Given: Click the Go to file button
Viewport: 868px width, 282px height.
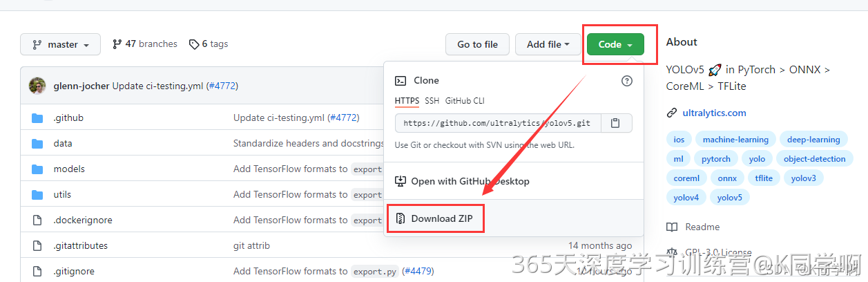Looking at the screenshot, I should pos(477,44).
